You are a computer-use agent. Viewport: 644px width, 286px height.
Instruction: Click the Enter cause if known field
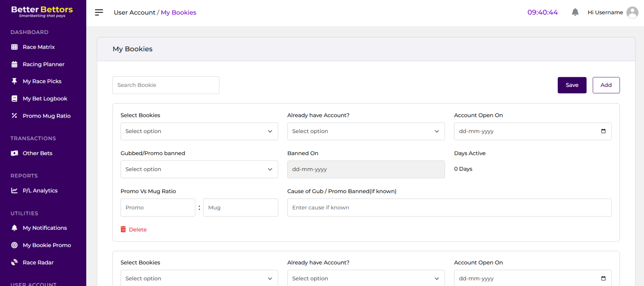(449, 208)
